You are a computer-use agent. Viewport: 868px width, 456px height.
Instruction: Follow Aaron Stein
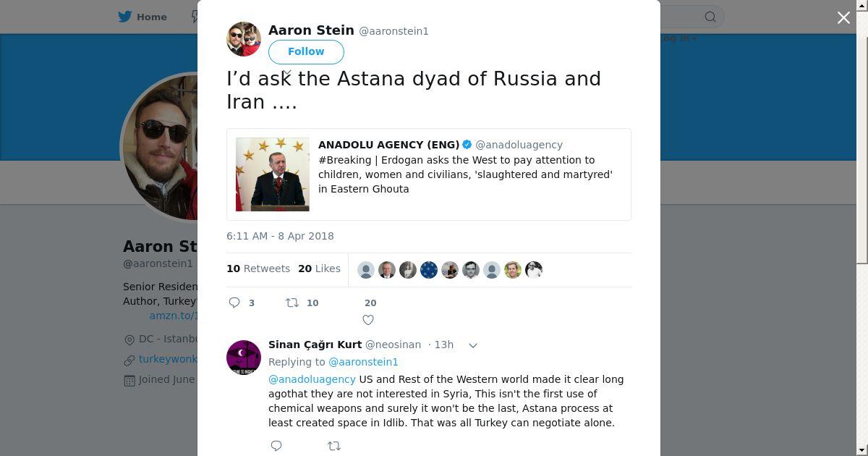306,51
